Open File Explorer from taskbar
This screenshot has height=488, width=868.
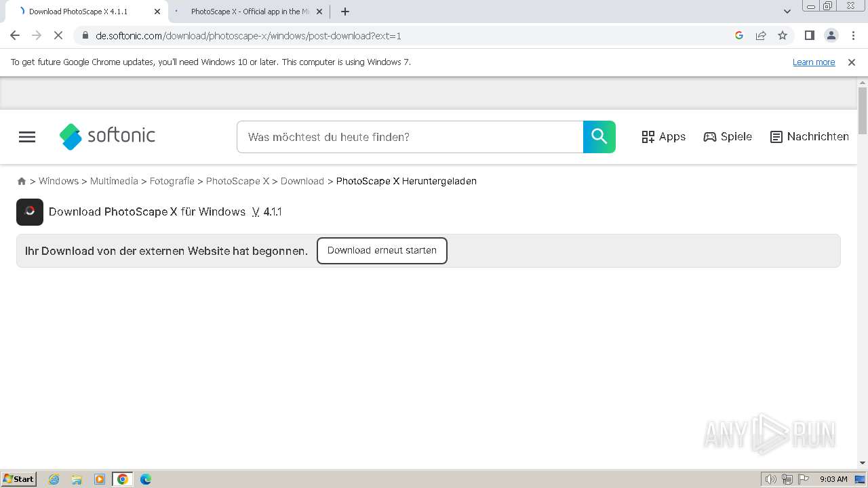click(77, 479)
